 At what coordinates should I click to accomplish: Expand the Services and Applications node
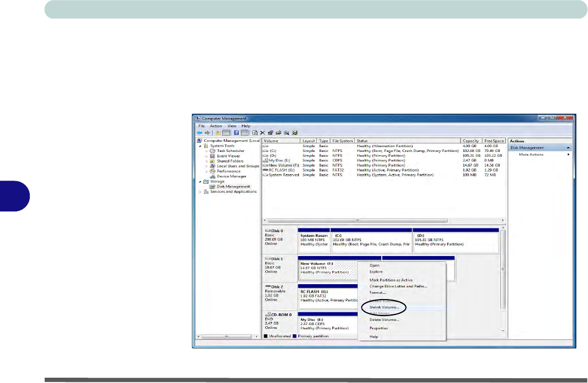(200, 192)
